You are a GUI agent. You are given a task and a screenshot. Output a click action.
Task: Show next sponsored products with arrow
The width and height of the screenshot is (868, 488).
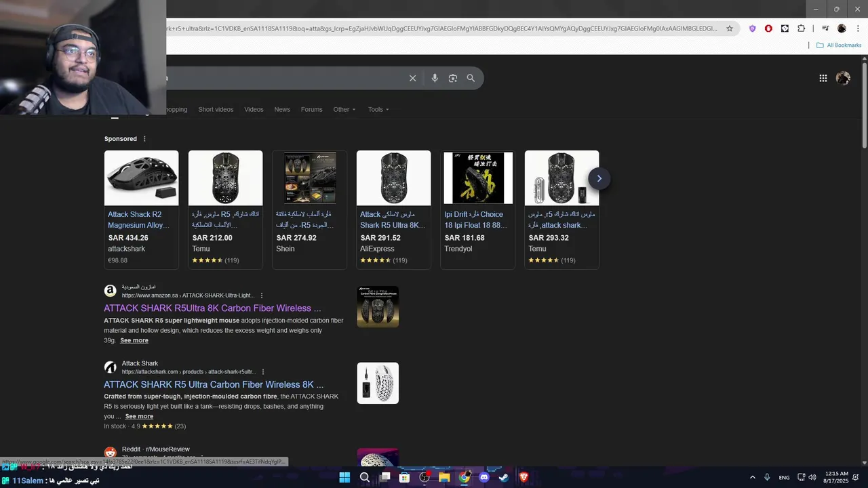599,178
